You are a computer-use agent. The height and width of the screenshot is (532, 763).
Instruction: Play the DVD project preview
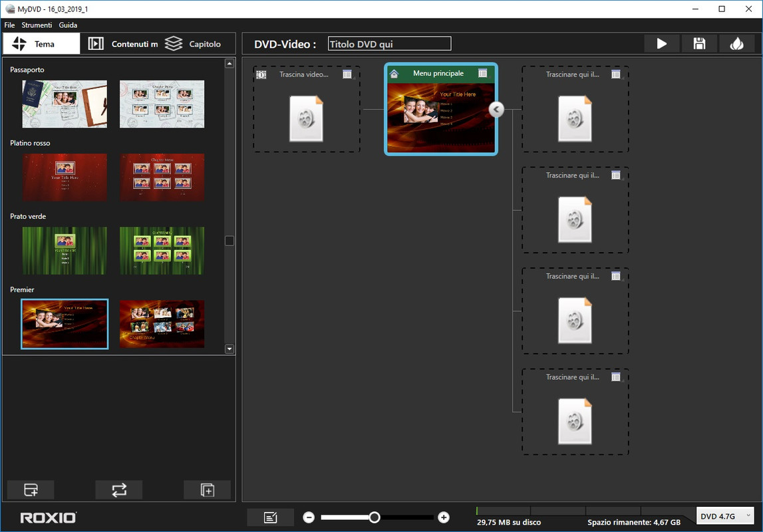[x=662, y=44]
